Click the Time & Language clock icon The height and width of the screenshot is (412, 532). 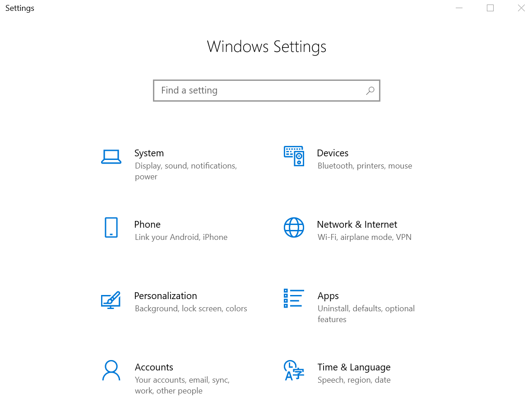tap(294, 370)
